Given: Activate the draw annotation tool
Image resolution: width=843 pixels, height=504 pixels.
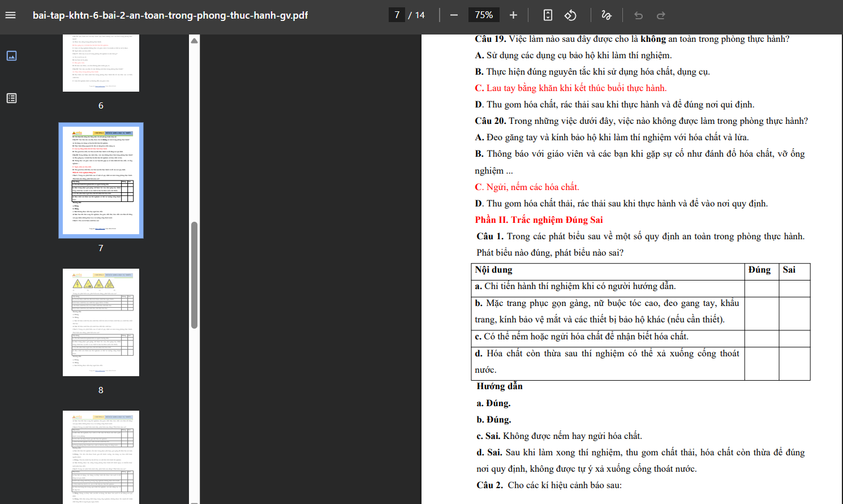Looking at the screenshot, I should 607,15.
